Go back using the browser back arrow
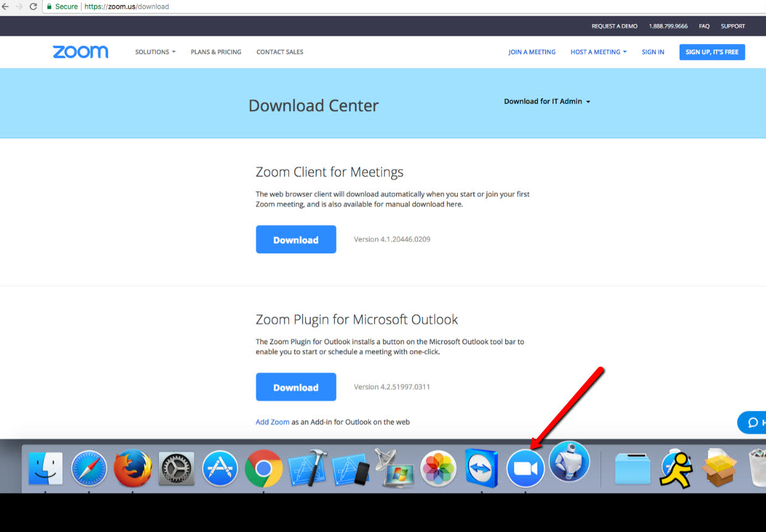766x532 pixels. 6,7
